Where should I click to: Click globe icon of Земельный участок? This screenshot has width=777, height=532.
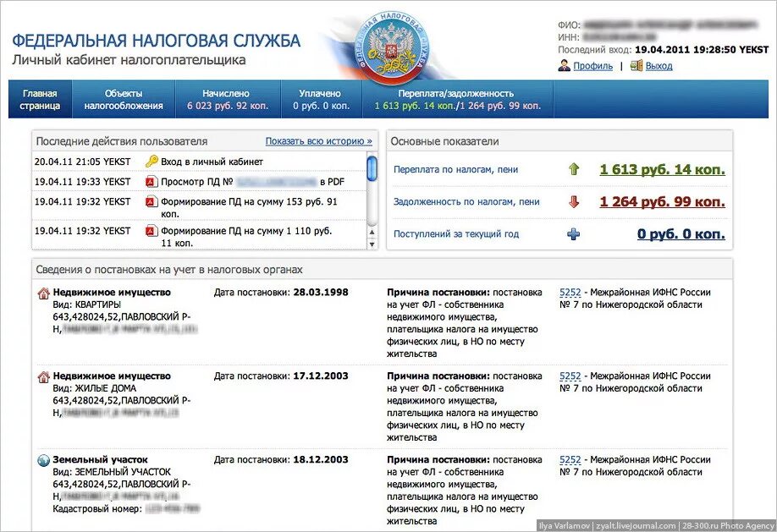pyautogui.click(x=44, y=460)
